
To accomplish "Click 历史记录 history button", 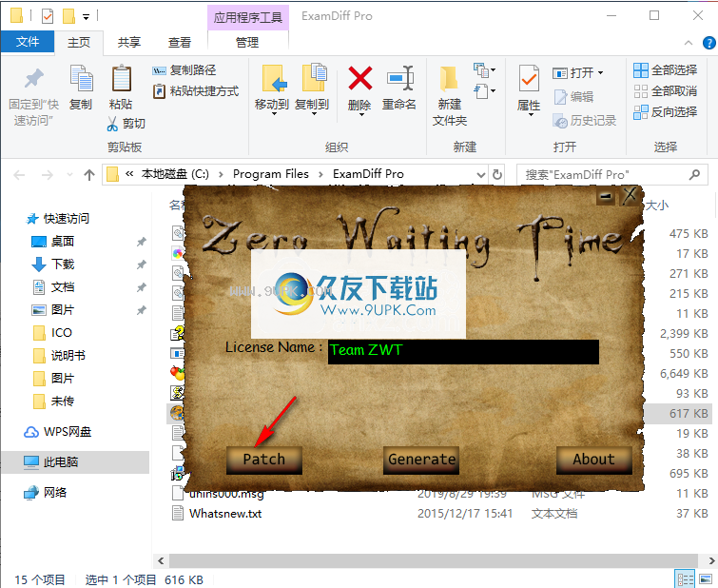I will coord(584,121).
